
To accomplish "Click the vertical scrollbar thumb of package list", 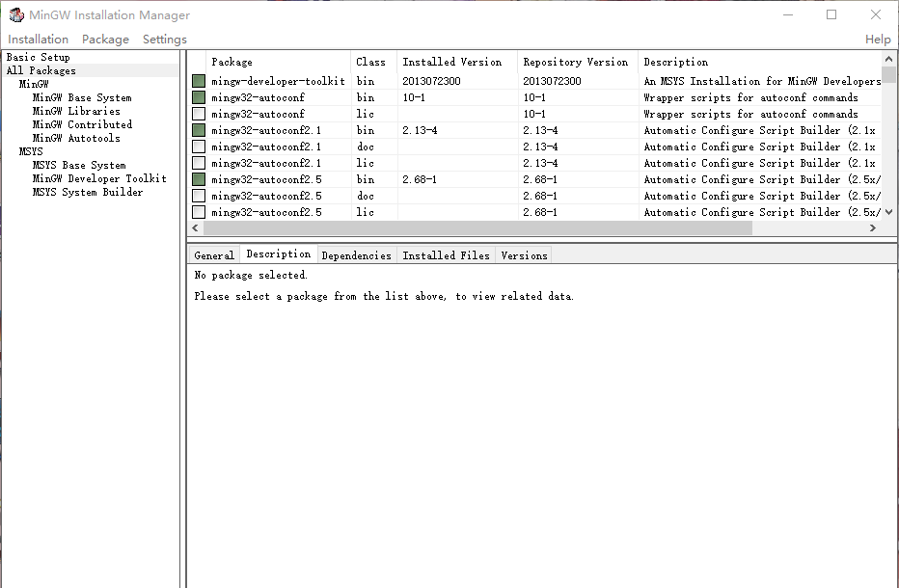I will coord(888,74).
